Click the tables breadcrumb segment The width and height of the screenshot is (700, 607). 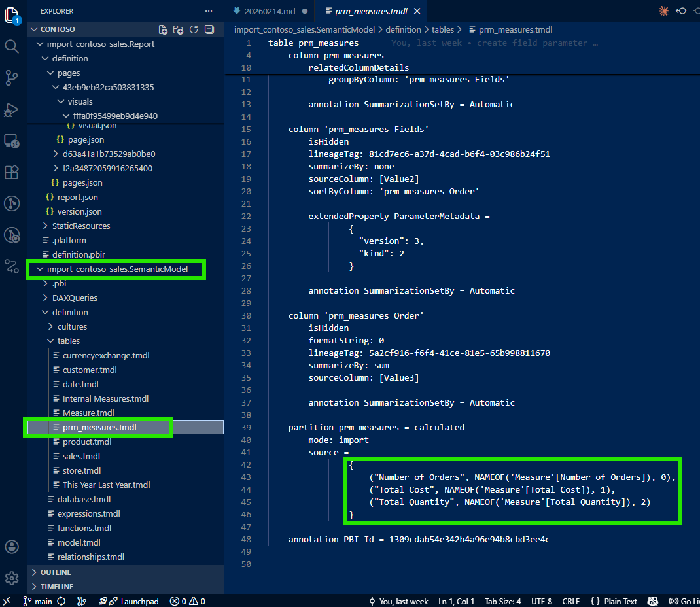point(442,29)
